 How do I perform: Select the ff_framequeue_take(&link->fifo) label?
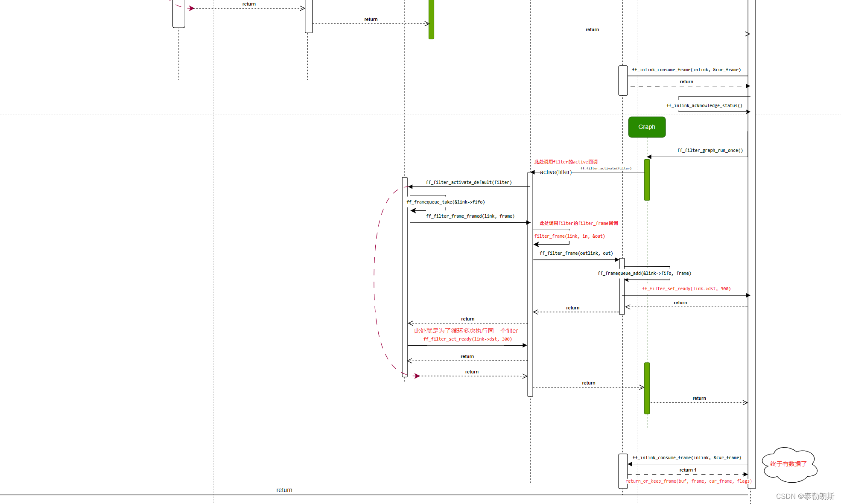(445, 202)
